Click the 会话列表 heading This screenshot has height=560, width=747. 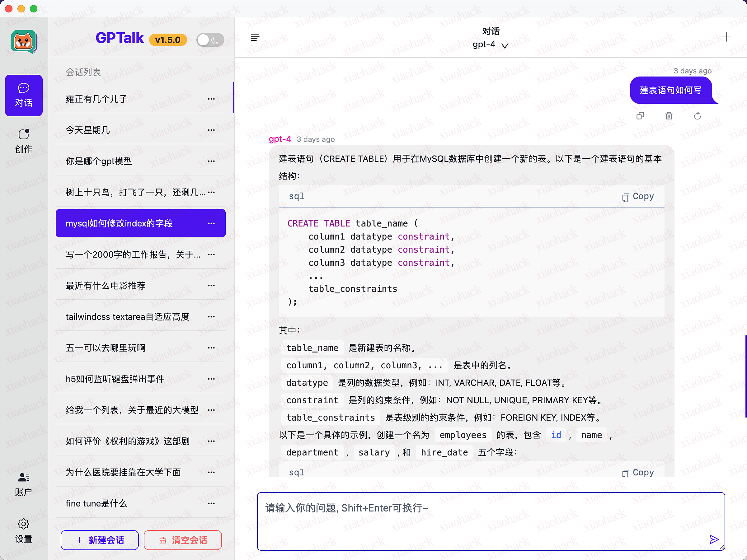pyautogui.click(x=83, y=72)
